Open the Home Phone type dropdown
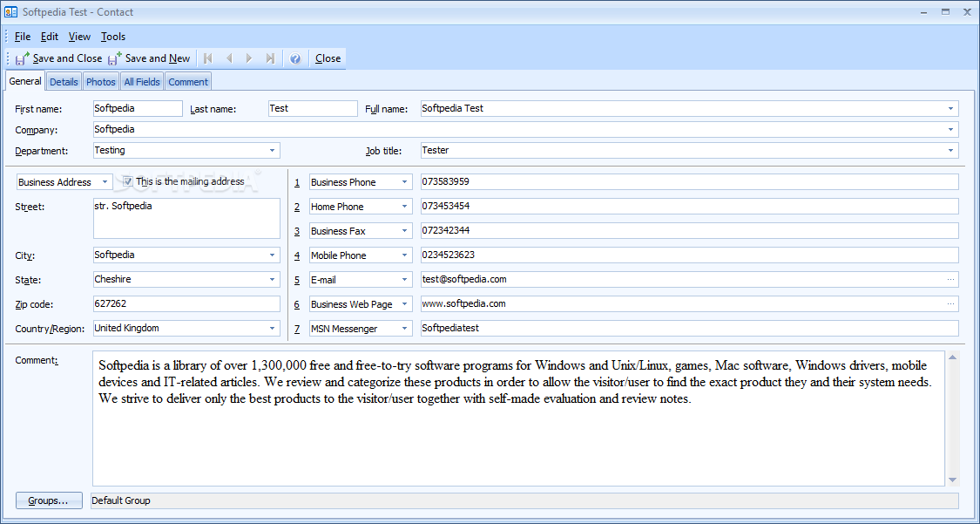 404,207
